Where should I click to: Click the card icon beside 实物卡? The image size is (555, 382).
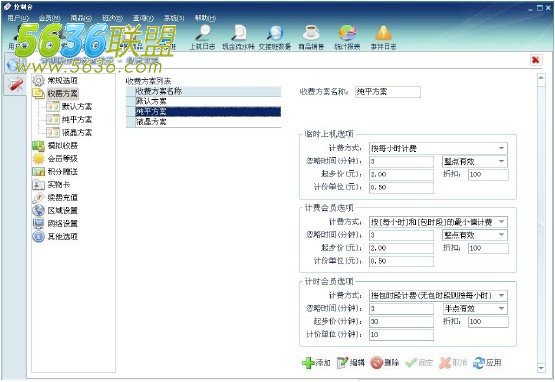tap(38, 184)
